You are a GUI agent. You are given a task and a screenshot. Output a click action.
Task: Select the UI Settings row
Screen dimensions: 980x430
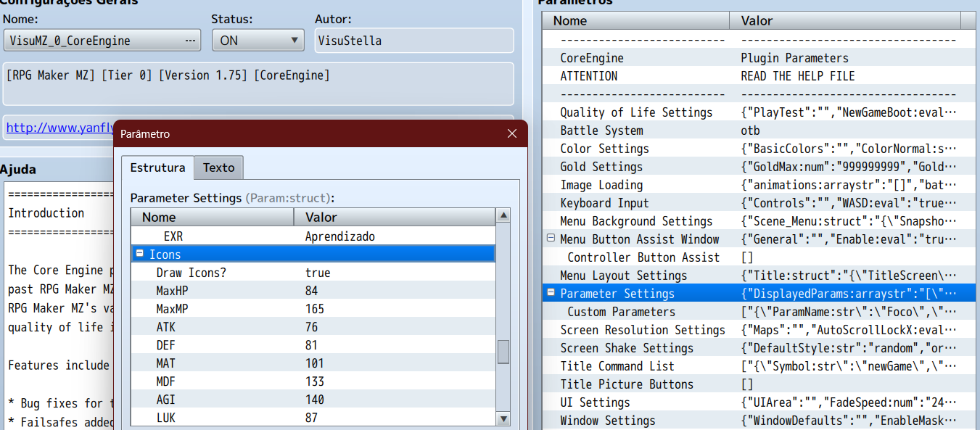pos(759,402)
